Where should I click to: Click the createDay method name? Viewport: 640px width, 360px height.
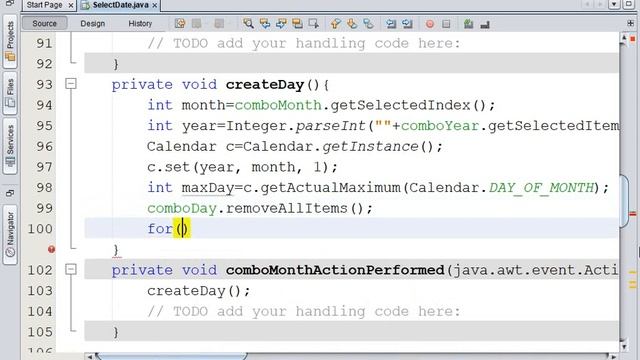click(x=264, y=84)
